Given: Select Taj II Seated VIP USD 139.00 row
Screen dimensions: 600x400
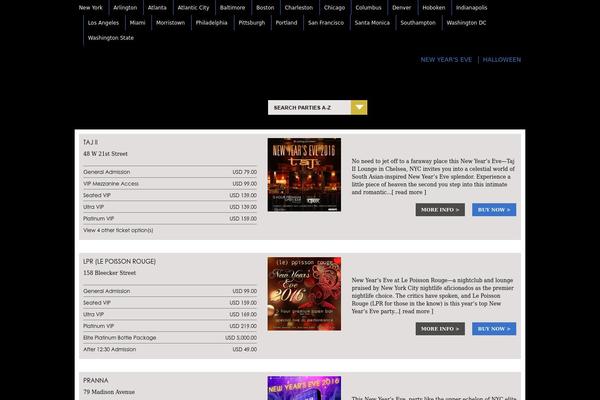Looking at the screenshot, I should (170, 196).
